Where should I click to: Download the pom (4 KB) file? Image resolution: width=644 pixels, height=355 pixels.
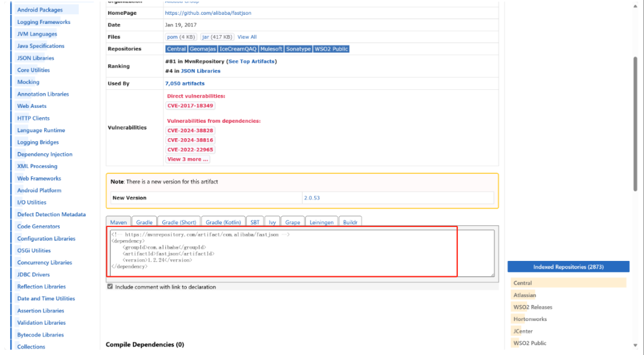tap(181, 37)
